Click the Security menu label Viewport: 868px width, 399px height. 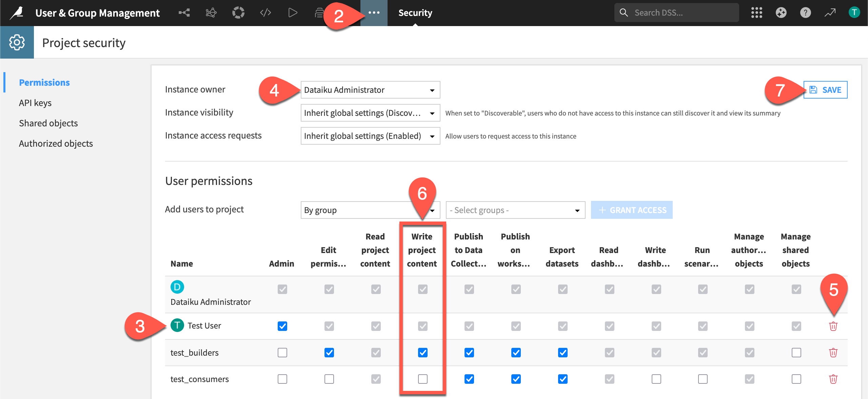pos(415,13)
